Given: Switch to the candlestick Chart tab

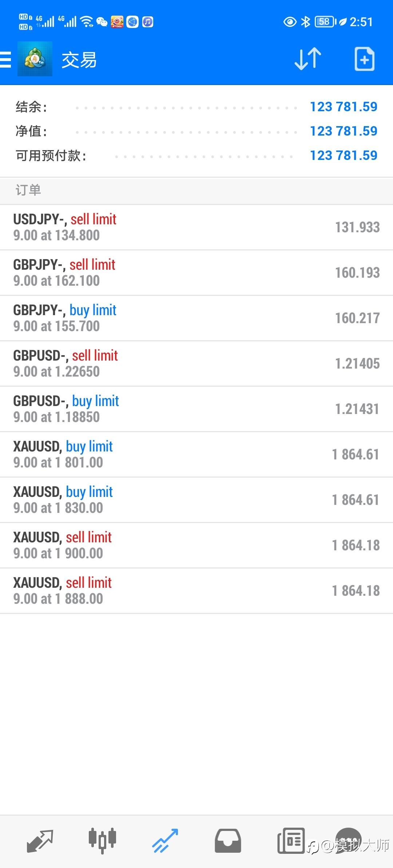Looking at the screenshot, I should [102, 841].
